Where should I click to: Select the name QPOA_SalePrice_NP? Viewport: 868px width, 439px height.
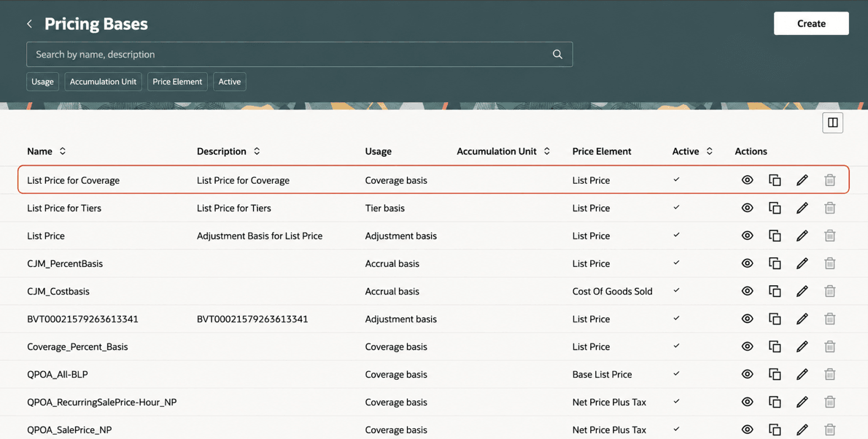coord(69,430)
